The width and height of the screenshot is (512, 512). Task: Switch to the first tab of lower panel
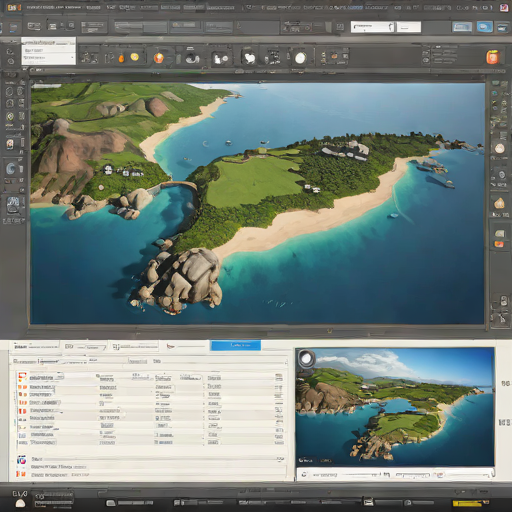[35, 347]
